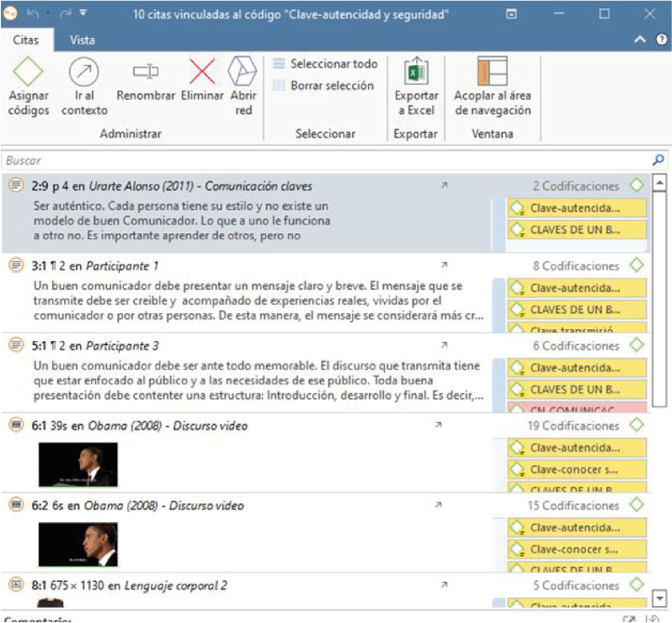672x623 pixels.
Task: Click Seleccionar todo
Action: click(325, 64)
